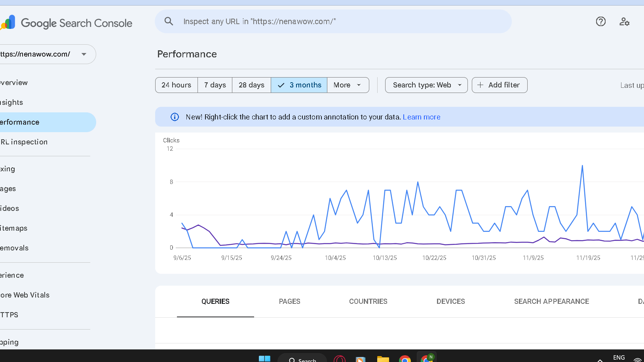Toggle the 28 days date range
This screenshot has height=362, width=644.
point(251,85)
